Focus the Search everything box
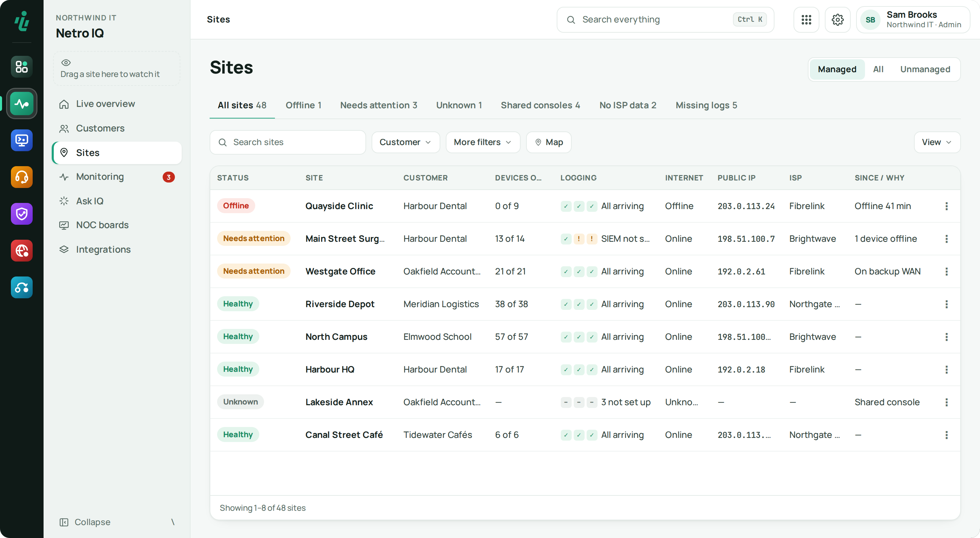 pos(665,20)
